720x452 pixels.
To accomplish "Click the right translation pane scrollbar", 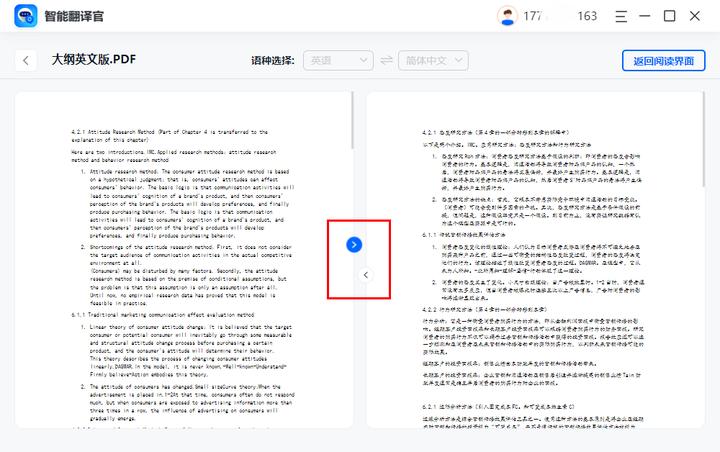I will (703, 139).
